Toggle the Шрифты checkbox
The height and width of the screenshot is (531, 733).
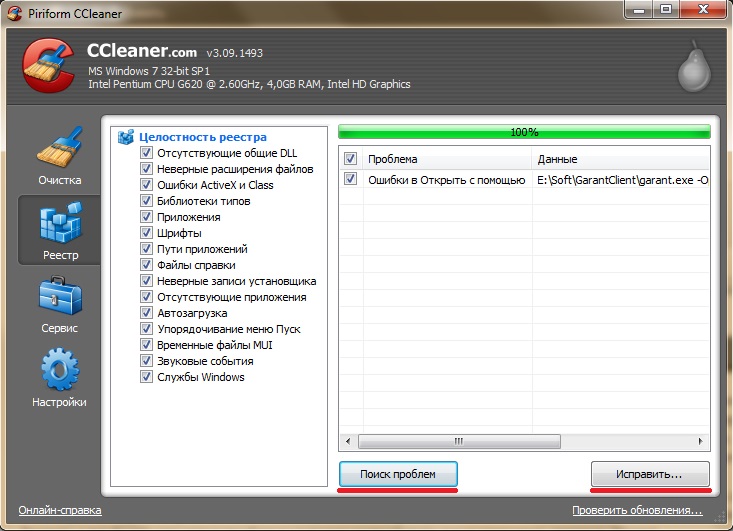(x=146, y=232)
